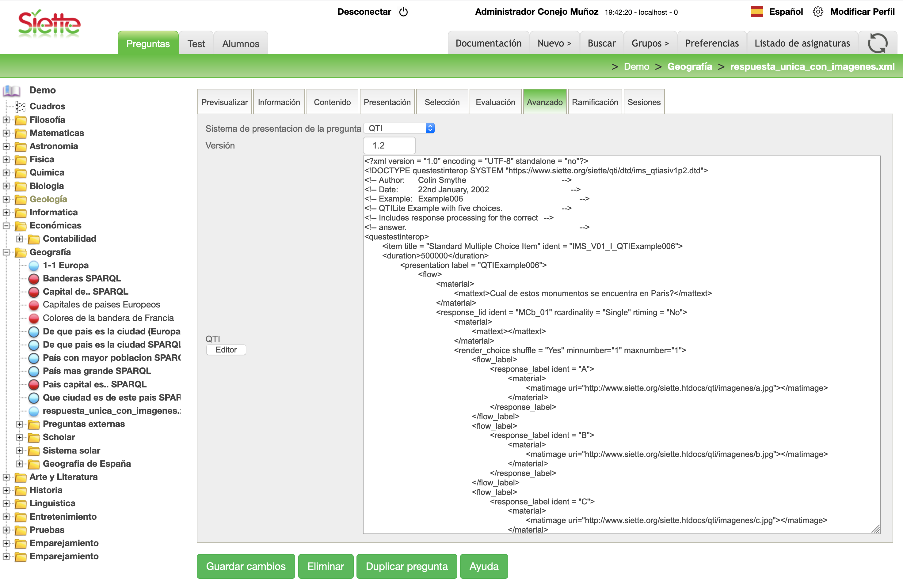Click the power icon next to Desconectar
This screenshot has height=588, width=903.
click(403, 12)
